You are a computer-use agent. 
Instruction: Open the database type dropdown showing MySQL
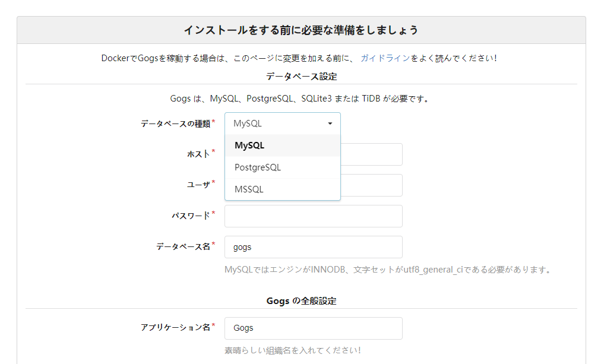(x=282, y=124)
